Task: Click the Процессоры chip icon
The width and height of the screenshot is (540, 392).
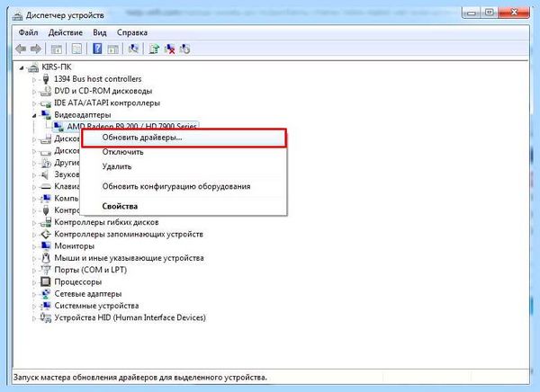Action: click(46, 282)
